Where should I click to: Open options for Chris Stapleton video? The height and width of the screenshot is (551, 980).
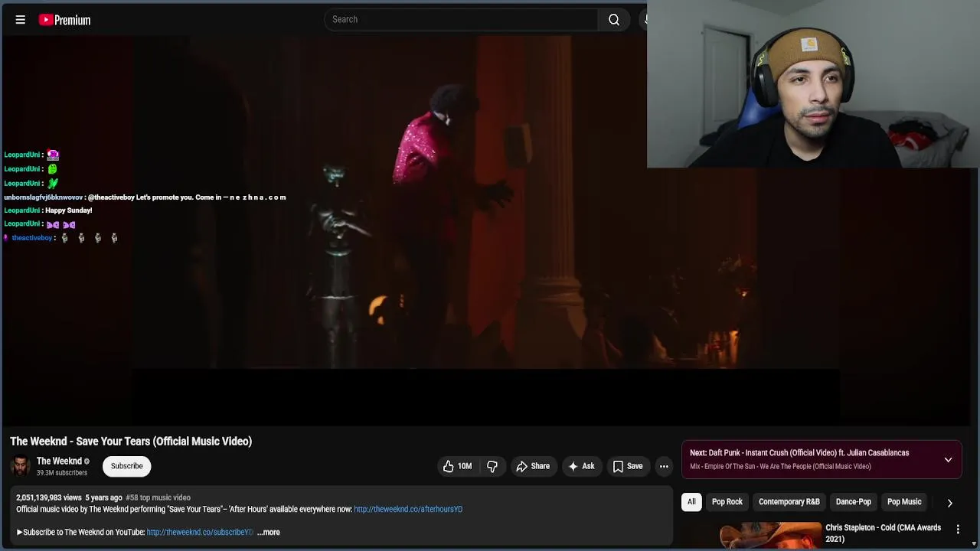point(957,529)
